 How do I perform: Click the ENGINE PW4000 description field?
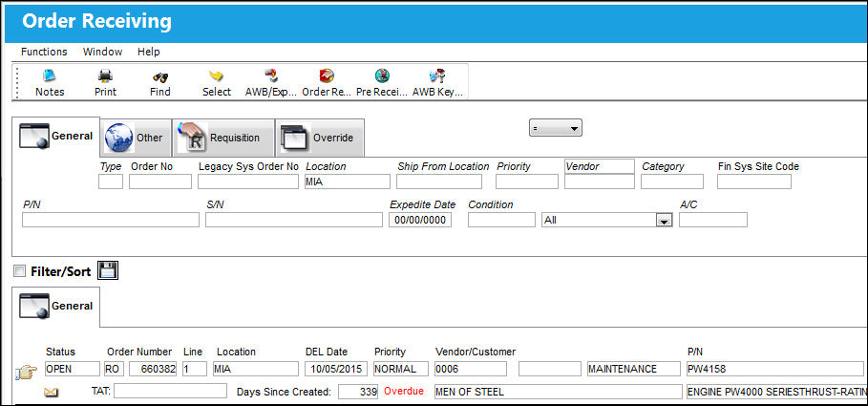coord(775,391)
